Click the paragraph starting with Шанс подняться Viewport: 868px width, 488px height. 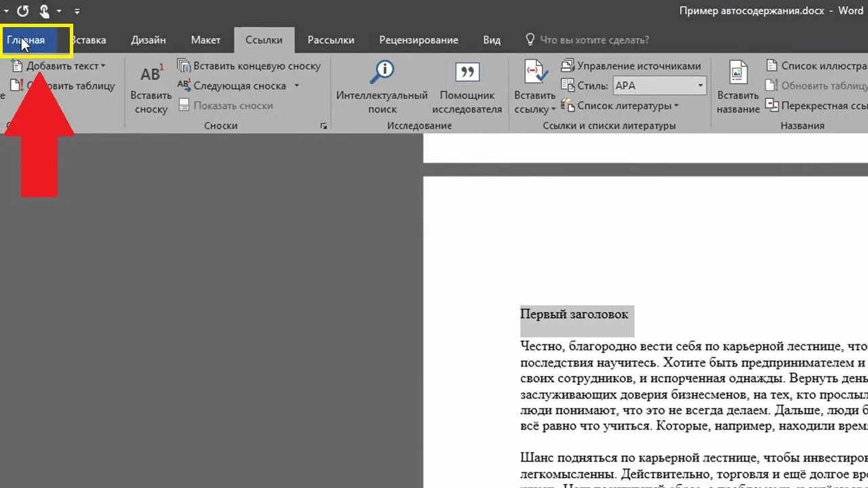pos(694,469)
